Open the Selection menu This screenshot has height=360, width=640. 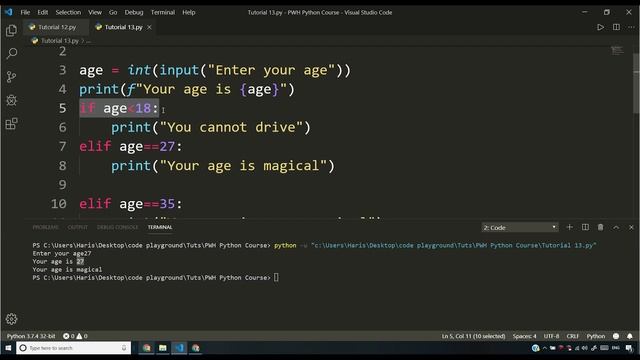[x=68, y=12]
